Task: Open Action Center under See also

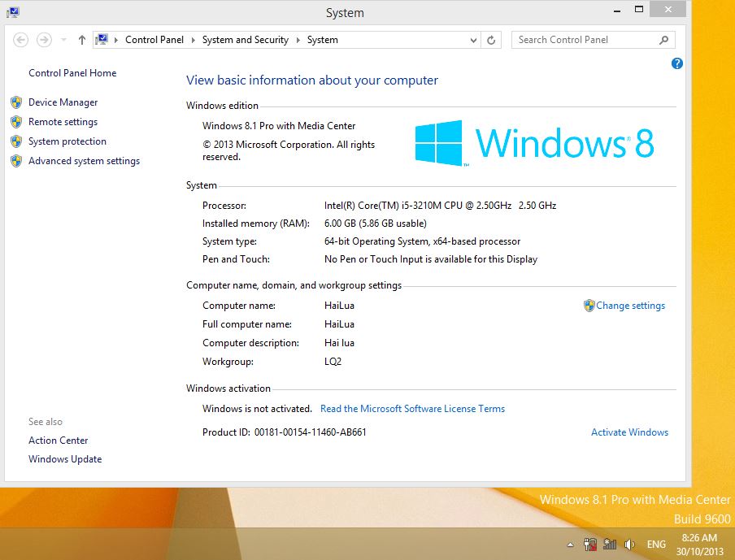Action: (x=58, y=441)
